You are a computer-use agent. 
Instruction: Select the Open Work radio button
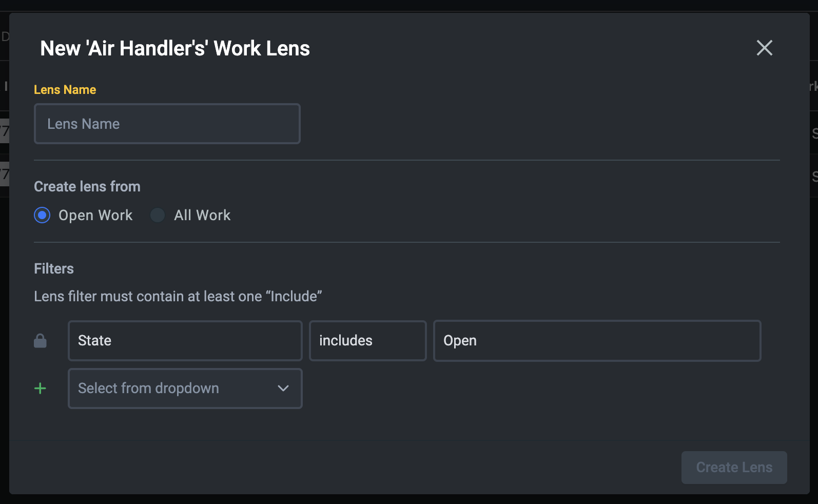coord(42,215)
